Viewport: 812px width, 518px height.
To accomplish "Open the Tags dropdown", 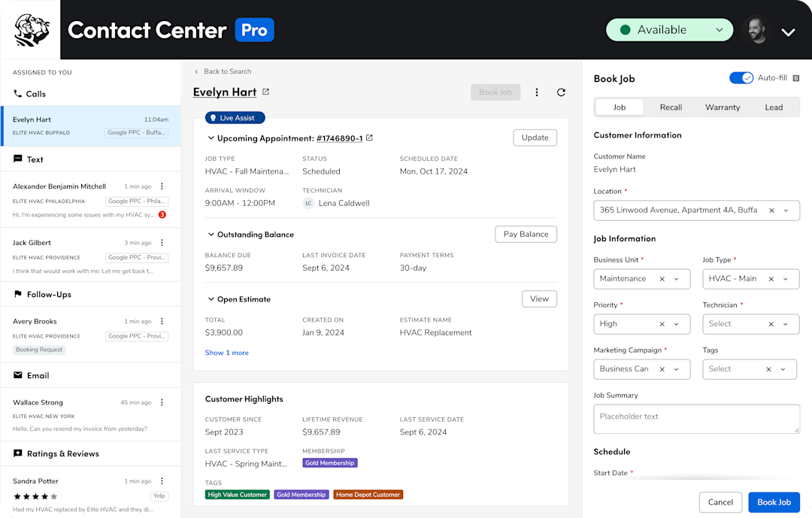I will 783,369.
